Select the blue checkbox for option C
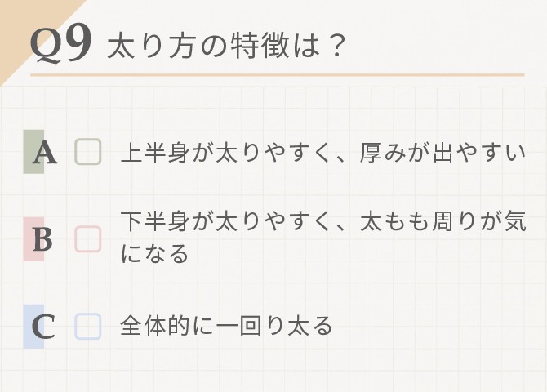The width and height of the screenshot is (547, 392). click(88, 327)
